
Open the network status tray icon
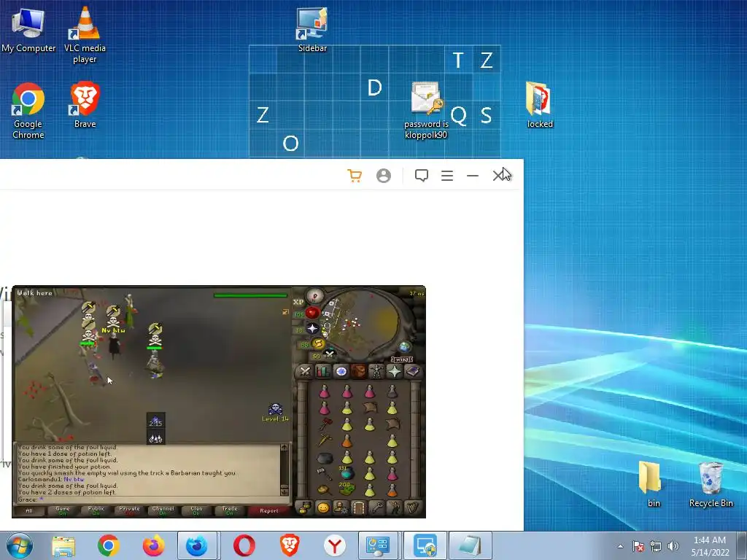pos(656,546)
